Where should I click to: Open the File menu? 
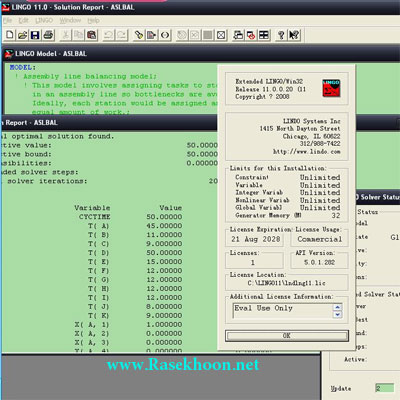7,20
